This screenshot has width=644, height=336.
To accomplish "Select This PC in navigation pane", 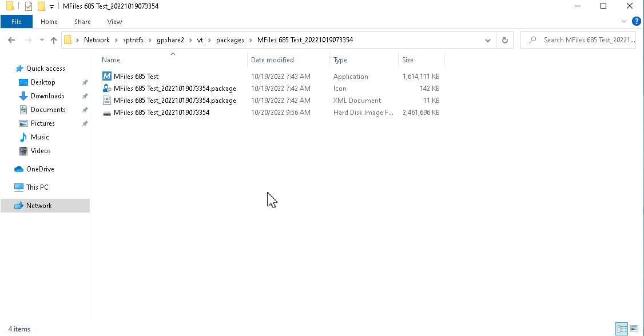I will click(x=37, y=187).
